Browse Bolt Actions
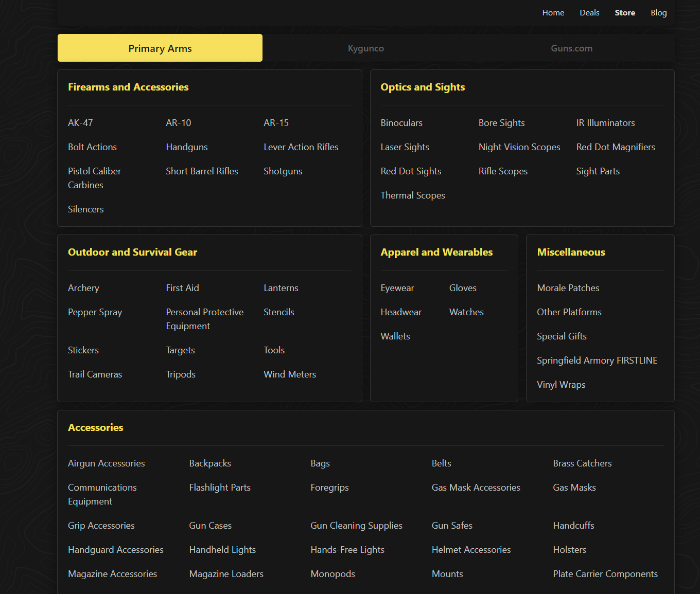 click(x=92, y=147)
